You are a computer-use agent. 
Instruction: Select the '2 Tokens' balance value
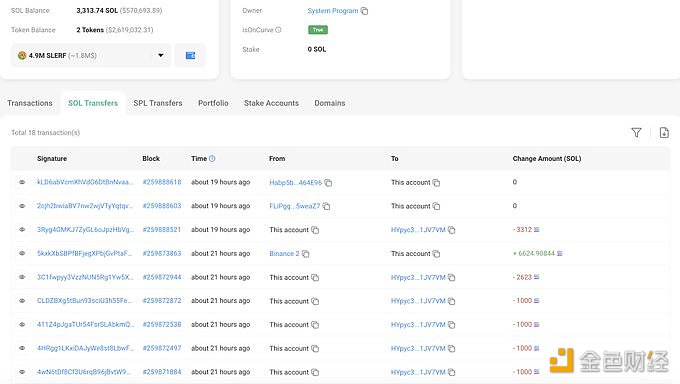90,30
